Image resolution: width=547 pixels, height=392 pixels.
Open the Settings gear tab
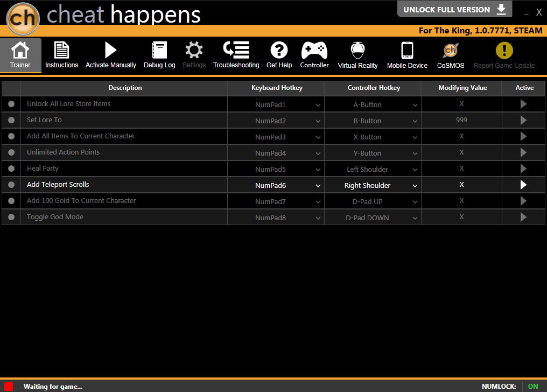194,55
